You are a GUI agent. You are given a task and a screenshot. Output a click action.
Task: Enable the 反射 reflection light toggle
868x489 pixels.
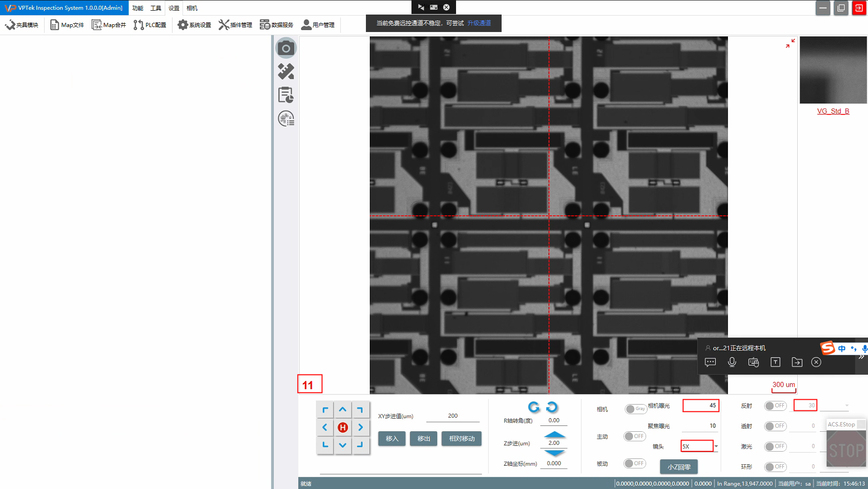point(775,406)
